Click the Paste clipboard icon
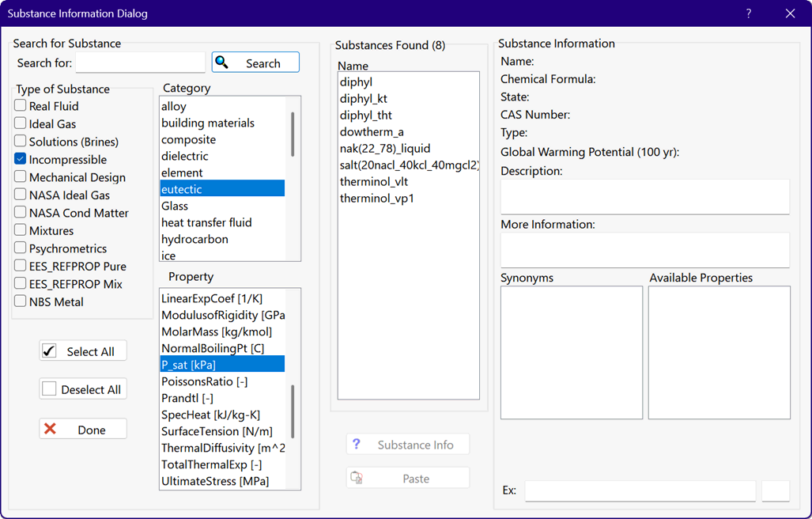The image size is (812, 519). coord(357,478)
